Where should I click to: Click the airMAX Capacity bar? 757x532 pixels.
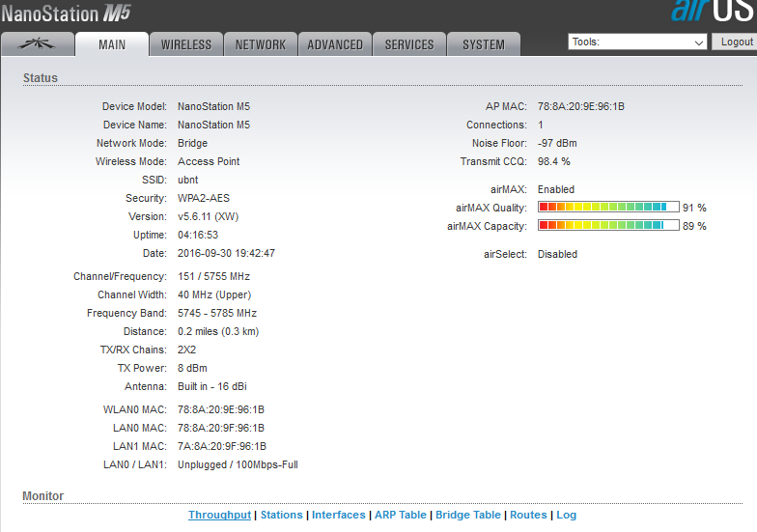coord(608,225)
